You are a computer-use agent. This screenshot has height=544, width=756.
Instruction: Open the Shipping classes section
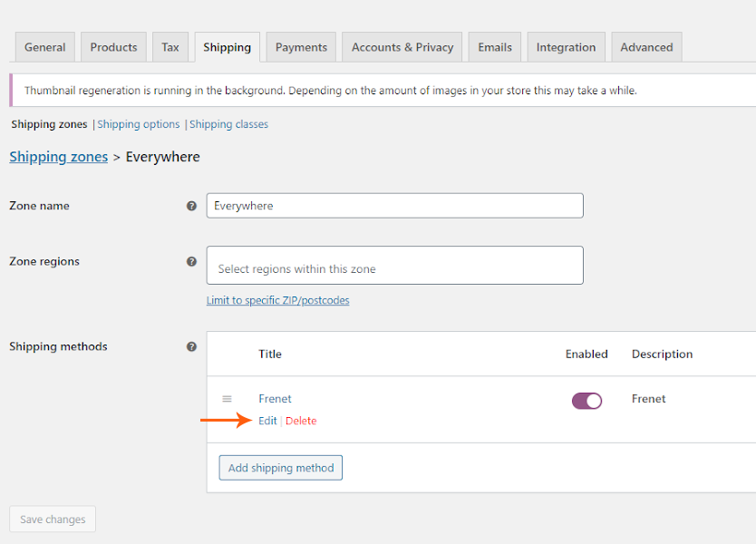(x=228, y=124)
